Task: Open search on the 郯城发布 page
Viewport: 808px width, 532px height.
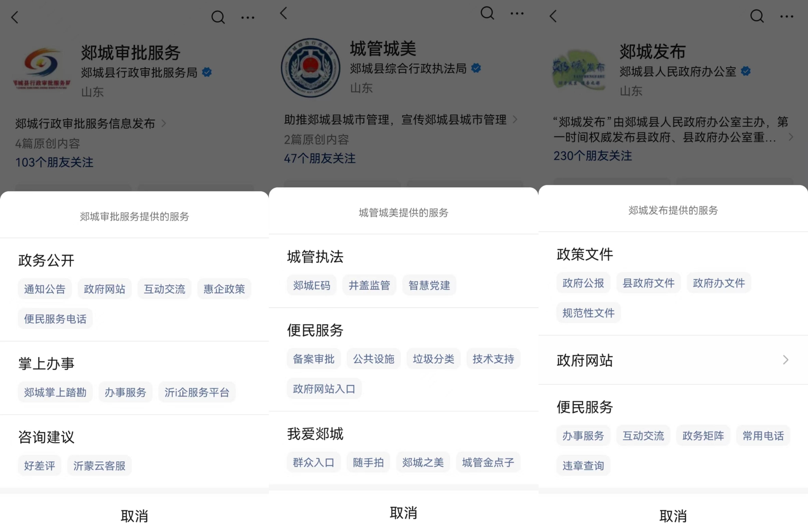Action: [x=757, y=16]
